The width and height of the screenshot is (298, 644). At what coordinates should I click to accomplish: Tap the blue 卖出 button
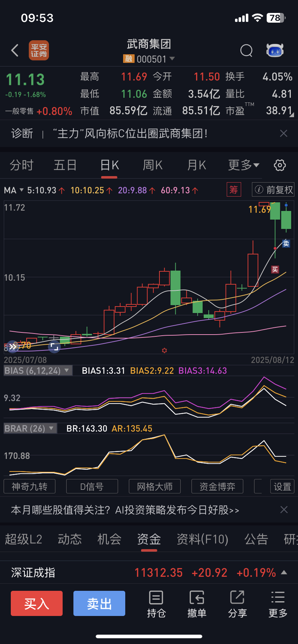click(99, 603)
